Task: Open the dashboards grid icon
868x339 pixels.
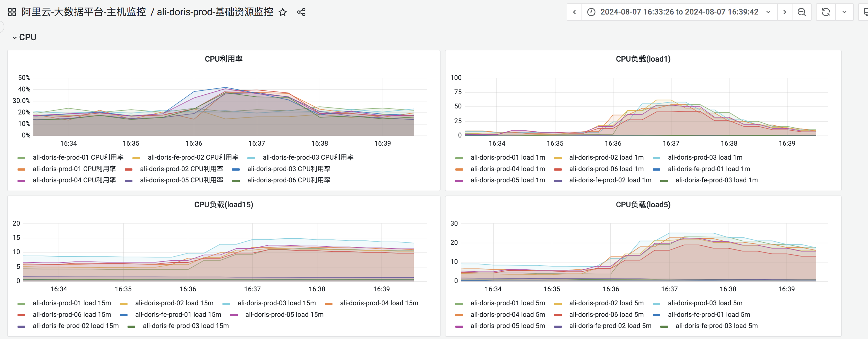Action: coord(12,12)
